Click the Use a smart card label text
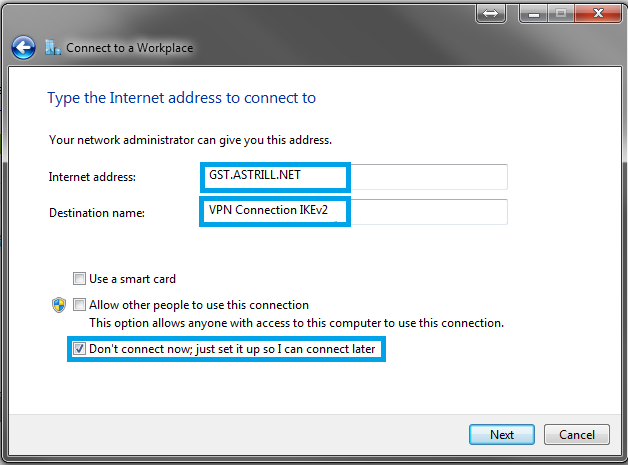The height and width of the screenshot is (465, 628). tap(132, 279)
